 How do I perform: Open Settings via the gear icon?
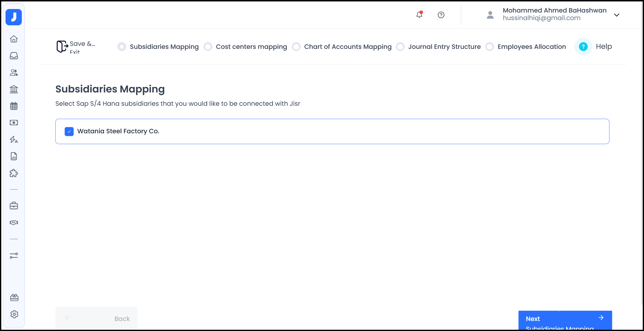pyautogui.click(x=14, y=314)
